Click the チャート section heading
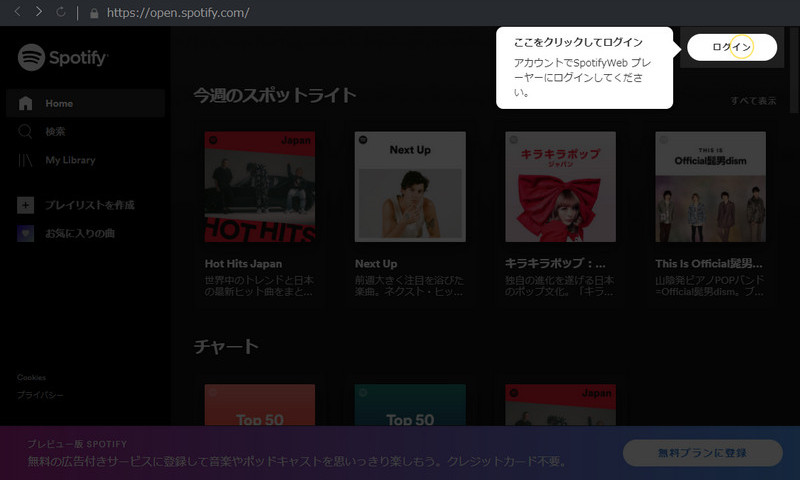The width and height of the screenshot is (800, 480). (226, 347)
